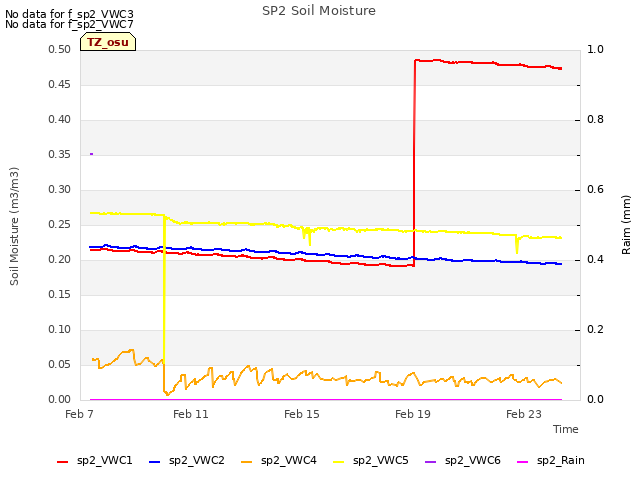The height and width of the screenshot is (480, 640).
Task: Click the SP2 Soil Moisture chart title
Action: click(x=319, y=11)
